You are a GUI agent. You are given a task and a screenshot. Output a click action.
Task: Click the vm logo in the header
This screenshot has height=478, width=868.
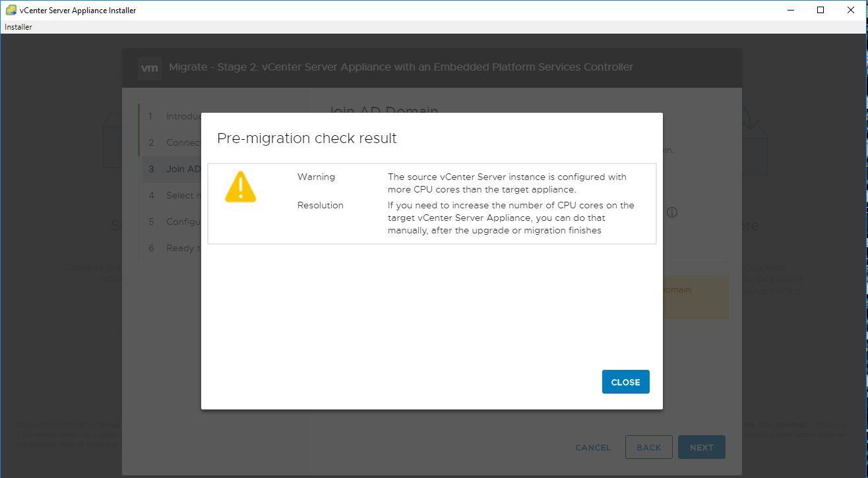pos(150,67)
